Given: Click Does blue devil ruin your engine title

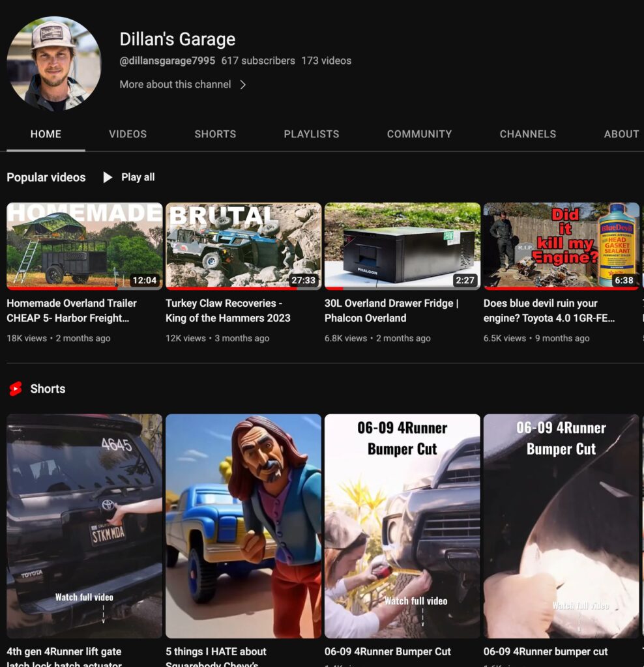Looking at the screenshot, I should pos(549,311).
